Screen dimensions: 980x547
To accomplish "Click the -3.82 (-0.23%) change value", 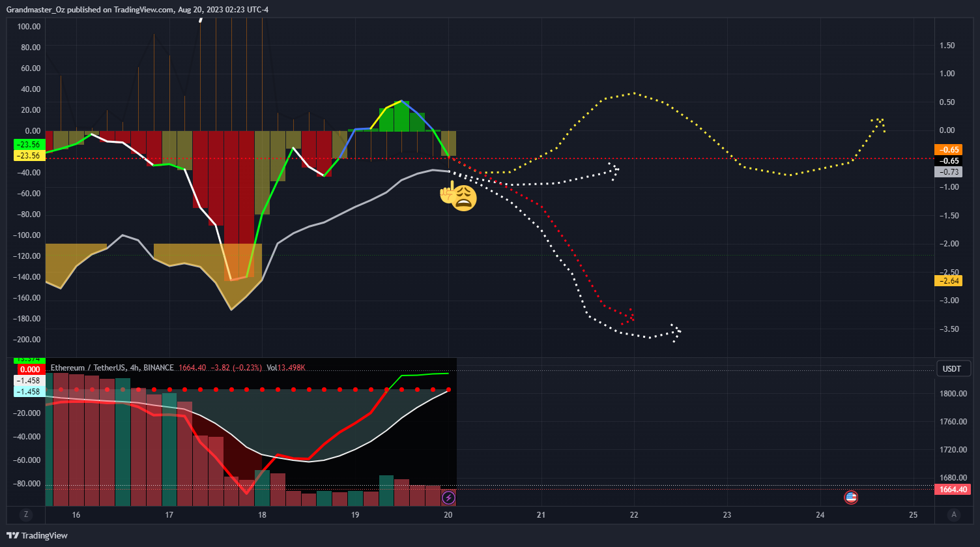I will pyautogui.click(x=236, y=368).
